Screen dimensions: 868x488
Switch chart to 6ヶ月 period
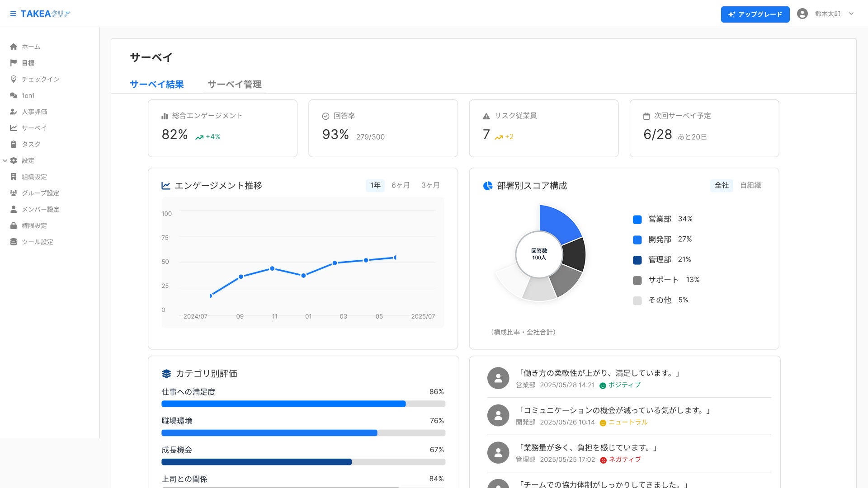401,185
